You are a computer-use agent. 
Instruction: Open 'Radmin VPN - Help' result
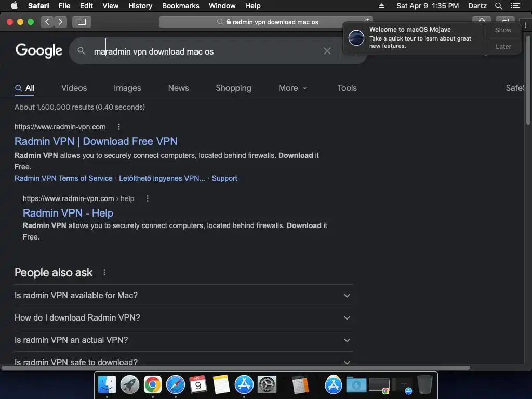[x=68, y=213]
